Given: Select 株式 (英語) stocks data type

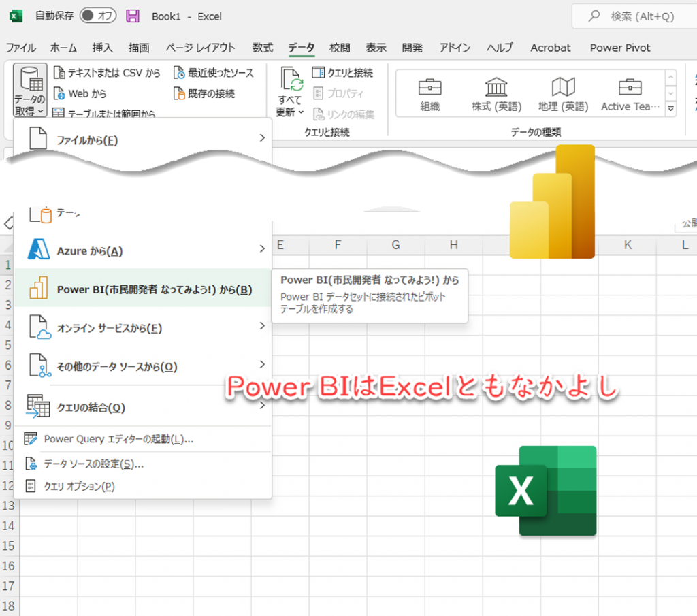Looking at the screenshot, I should [x=496, y=94].
